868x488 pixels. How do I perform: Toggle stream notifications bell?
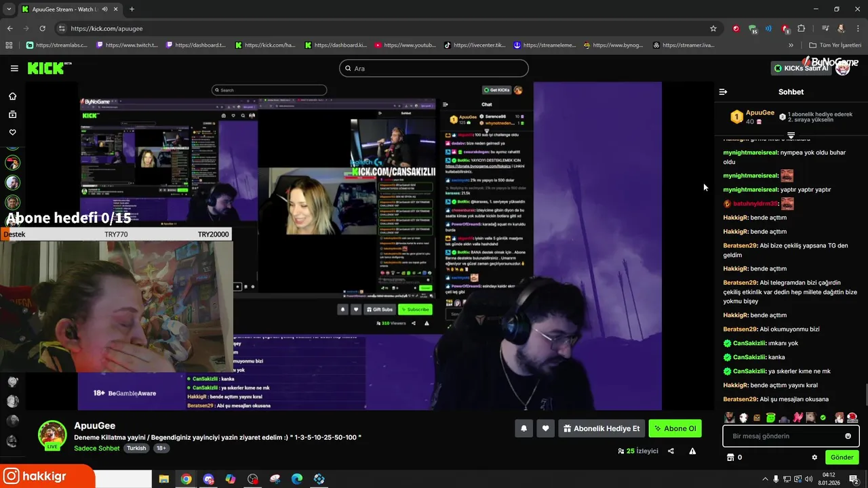pyautogui.click(x=524, y=428)
